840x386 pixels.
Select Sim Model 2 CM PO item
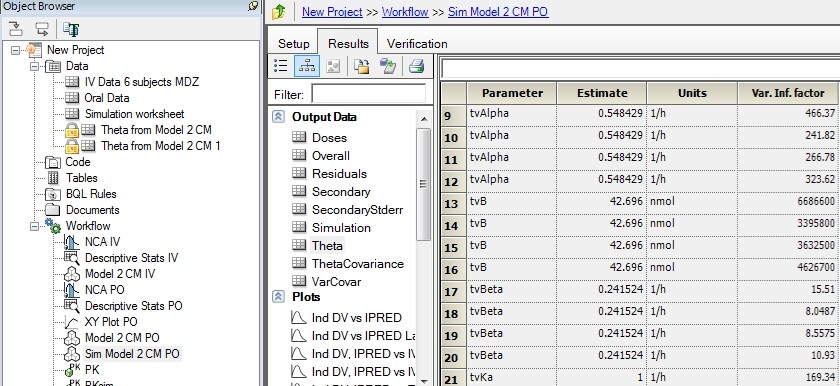click(132, 354)
